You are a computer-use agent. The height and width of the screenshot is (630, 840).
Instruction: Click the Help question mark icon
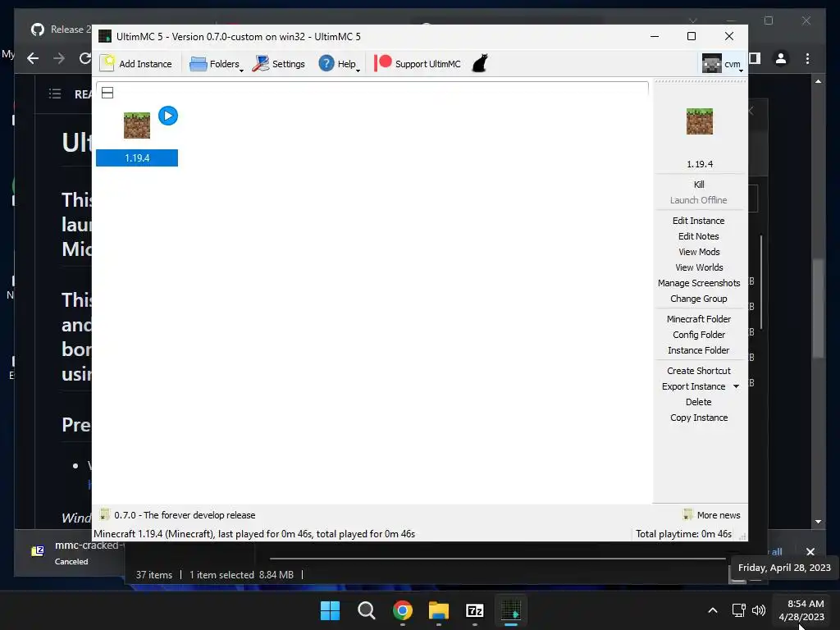326,63
